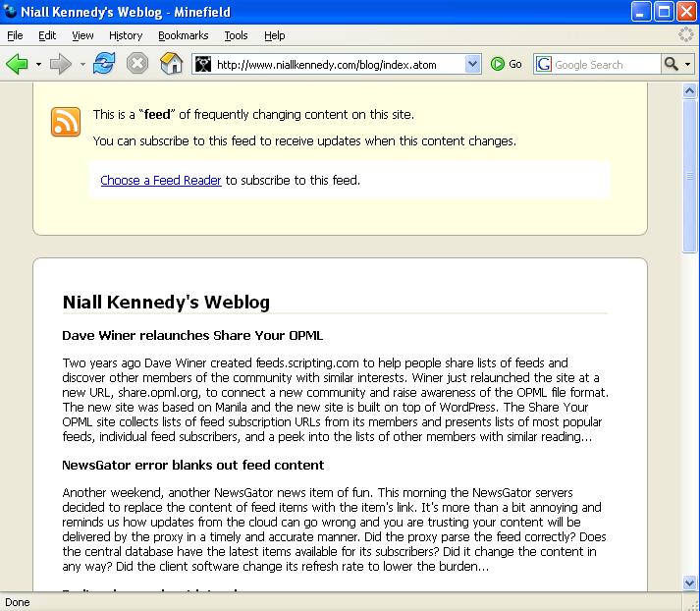Viewport: 700px width, 611px height.
Task: Click the scrollbar up arrow
Action: coord(689,91)
